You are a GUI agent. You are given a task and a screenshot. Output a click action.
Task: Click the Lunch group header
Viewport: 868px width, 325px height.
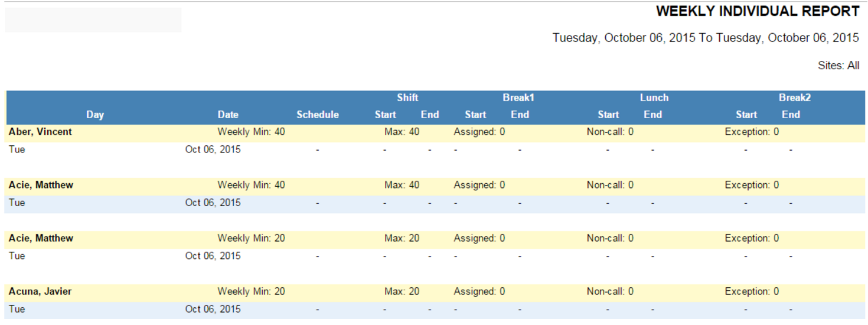click(654, 97)
